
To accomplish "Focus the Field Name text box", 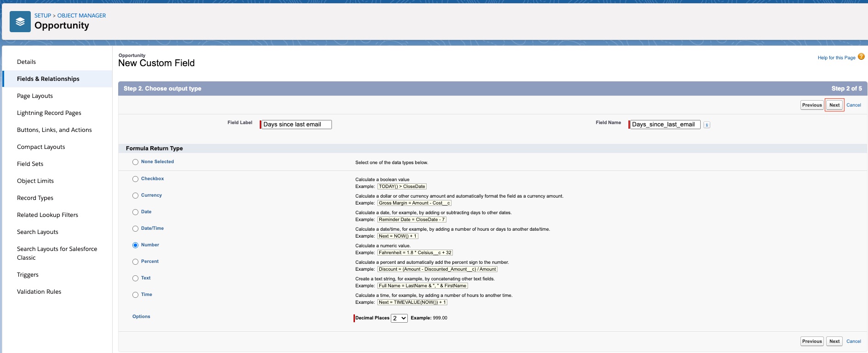I will point(665,125).
